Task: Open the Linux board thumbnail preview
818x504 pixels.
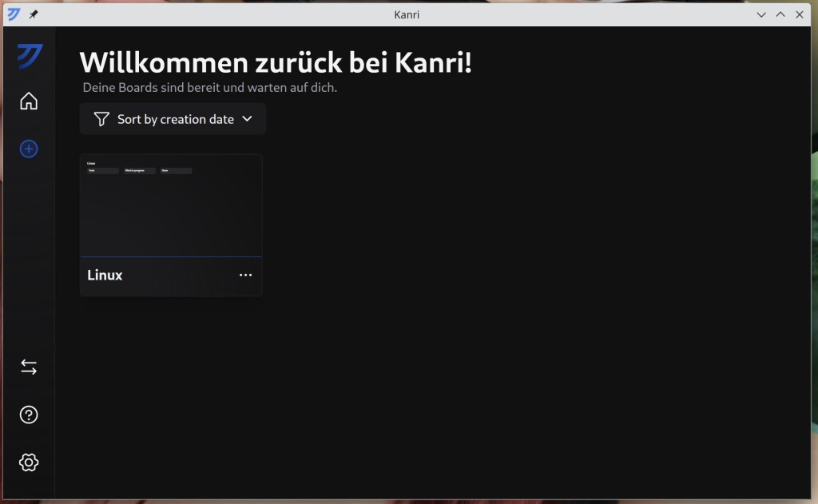Action: tap(171, 205)
